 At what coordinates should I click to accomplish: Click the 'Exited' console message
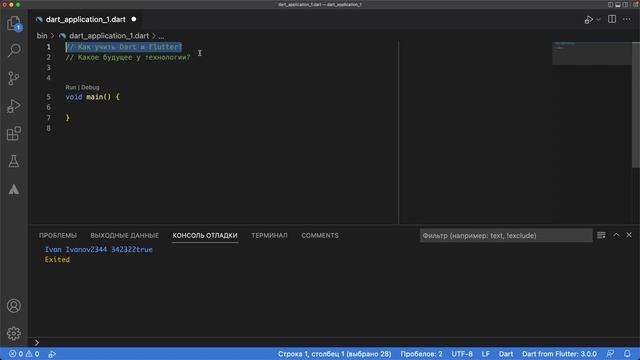[57, 260]
